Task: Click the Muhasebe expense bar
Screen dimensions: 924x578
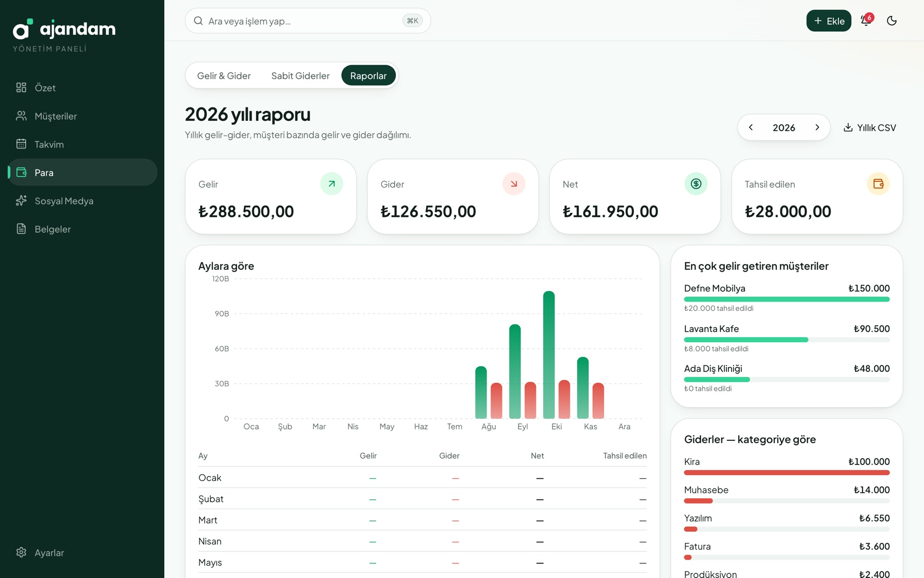Action: click(786, 501)
